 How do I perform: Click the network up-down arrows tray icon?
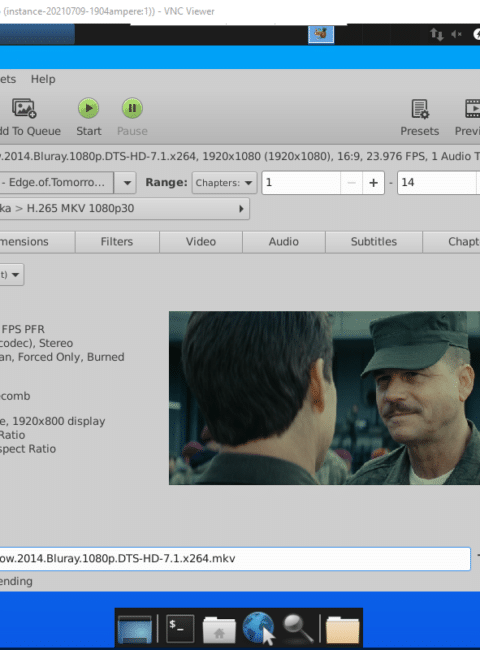click(436, 34)
